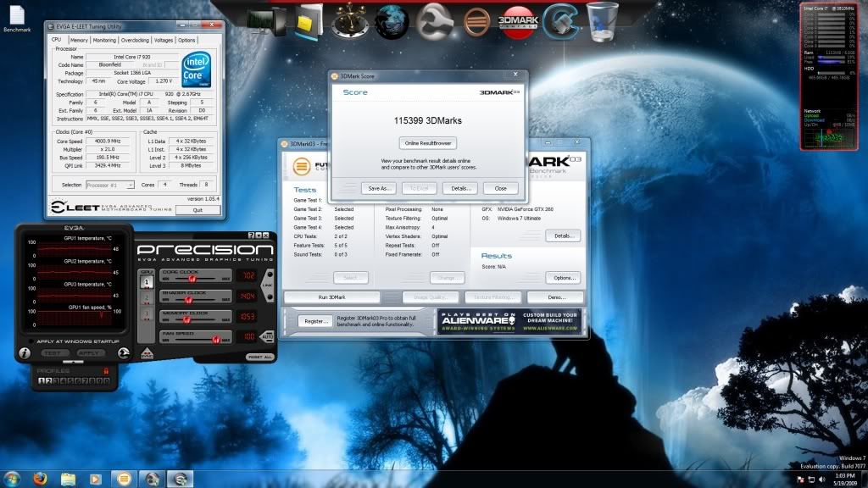Open the Voltages tab in E-LEET

(x=164, y=41)
